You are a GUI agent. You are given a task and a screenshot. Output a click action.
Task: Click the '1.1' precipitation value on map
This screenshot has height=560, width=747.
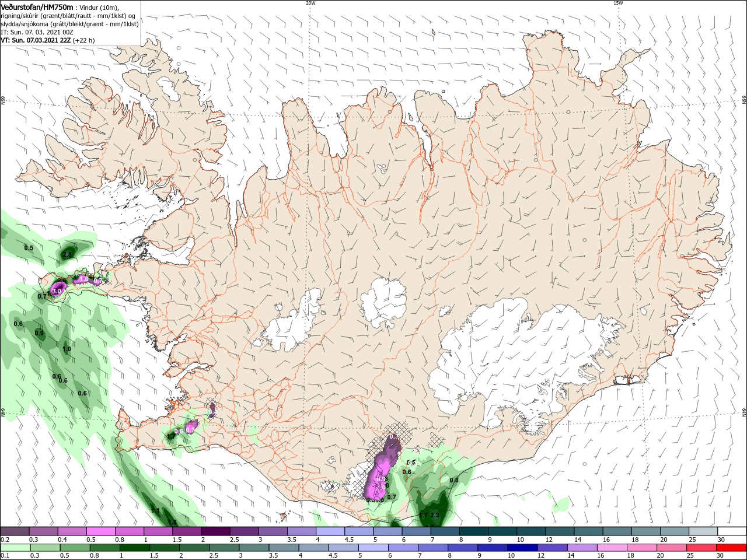click(x=155, y=510)
